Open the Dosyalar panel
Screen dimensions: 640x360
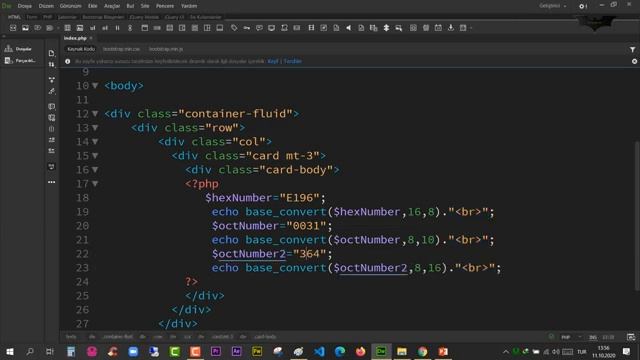[18, 49]
